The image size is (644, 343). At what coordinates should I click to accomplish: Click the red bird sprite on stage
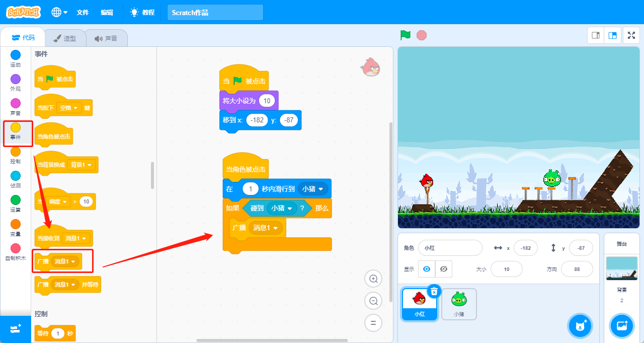pyautogui.click(x=427, y=180)
